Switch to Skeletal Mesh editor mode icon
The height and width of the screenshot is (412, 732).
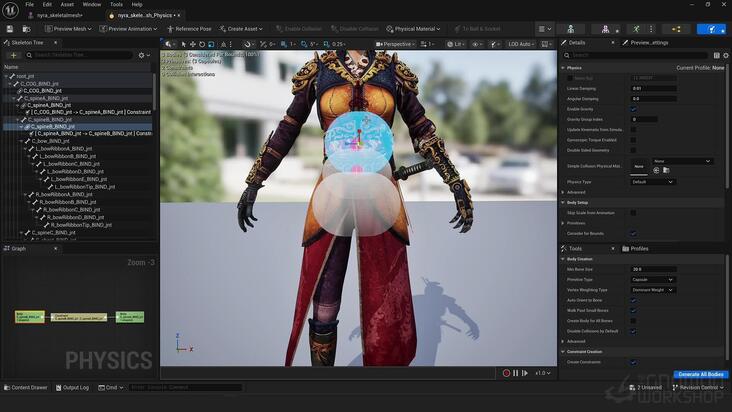(x=605, y=29)
